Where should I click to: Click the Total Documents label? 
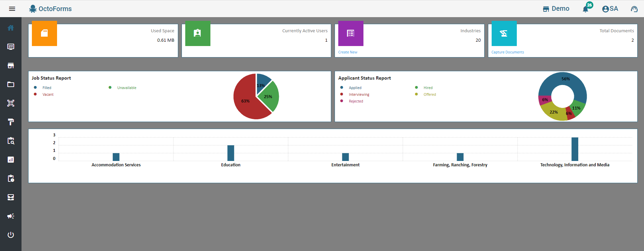click(617, 31)
